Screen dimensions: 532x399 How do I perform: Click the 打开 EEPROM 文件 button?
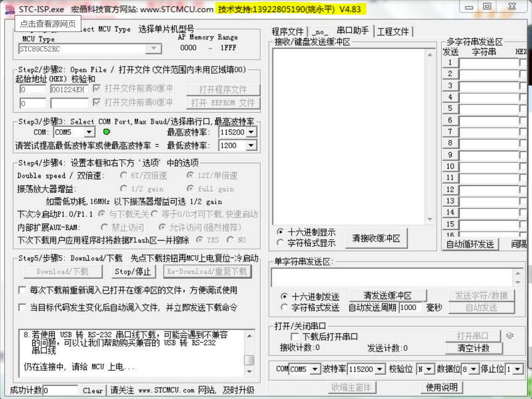click(223, 103)
